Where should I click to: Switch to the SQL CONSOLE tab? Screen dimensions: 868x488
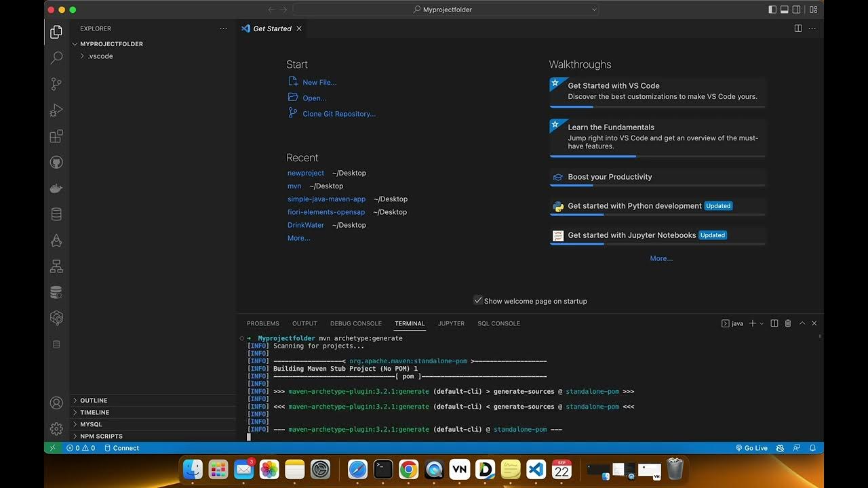tap(498, 323)
